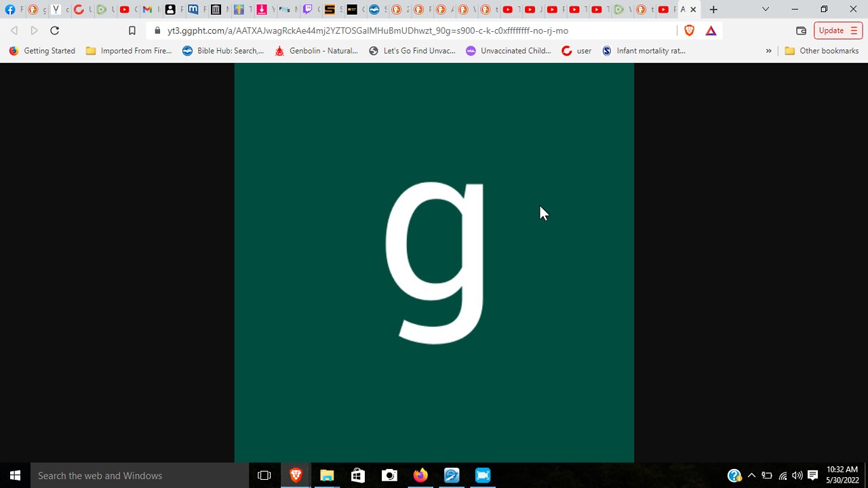Show hidden system tray icons
Image resolution: width=868 pixels, height=488 pixels.
[x=751, y=476]
